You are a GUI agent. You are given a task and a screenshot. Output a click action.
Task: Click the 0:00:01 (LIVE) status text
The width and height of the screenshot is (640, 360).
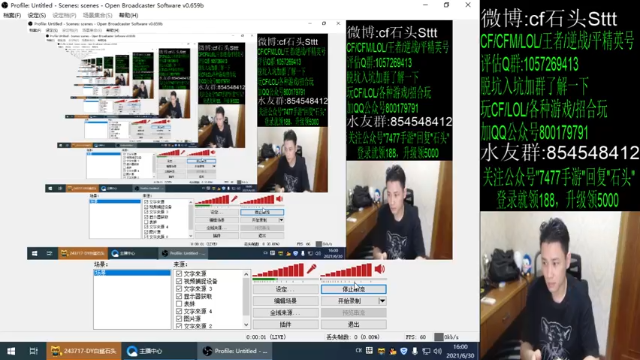(x=266, y=337)
